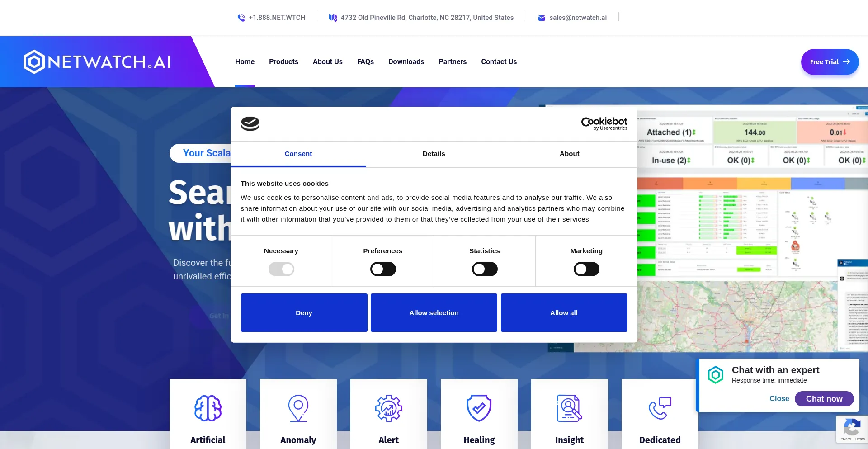This screenshot has height=449, width=868.
Task: Open the Products menu item
Action: click(283, 62)
